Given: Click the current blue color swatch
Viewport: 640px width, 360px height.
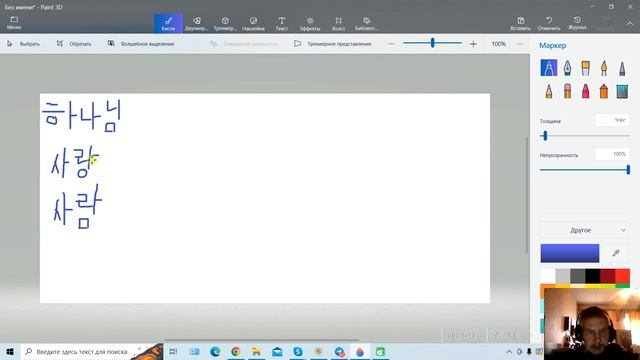Looking at the screenshot, I should (570, 253).
